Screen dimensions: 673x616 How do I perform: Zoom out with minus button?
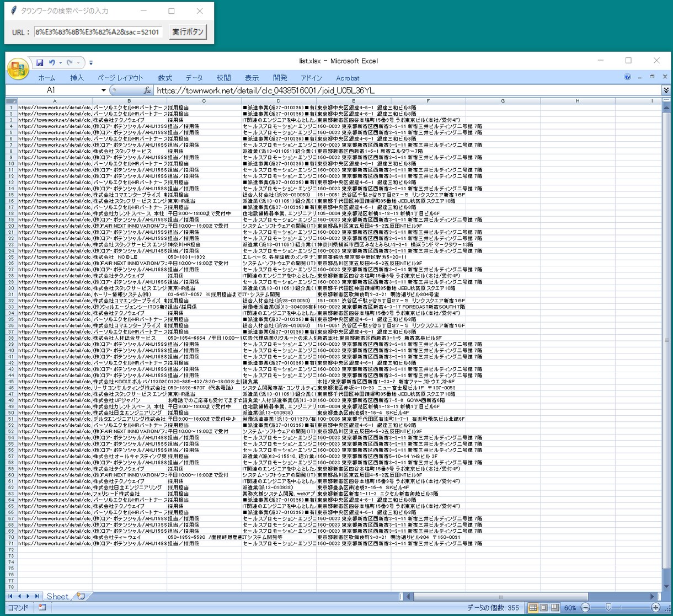pyautogui.click(x=585, y=608)
